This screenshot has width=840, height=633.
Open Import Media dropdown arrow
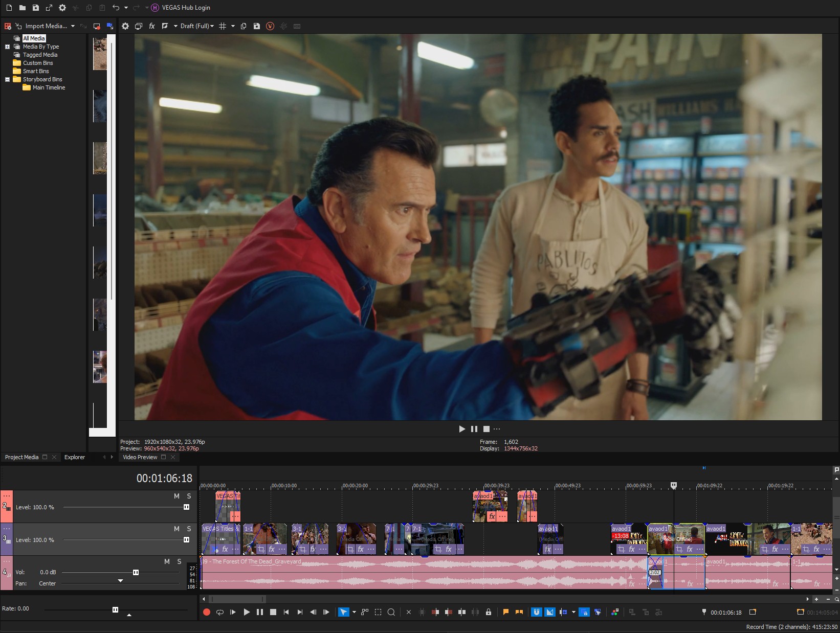[x=73, y=26]
